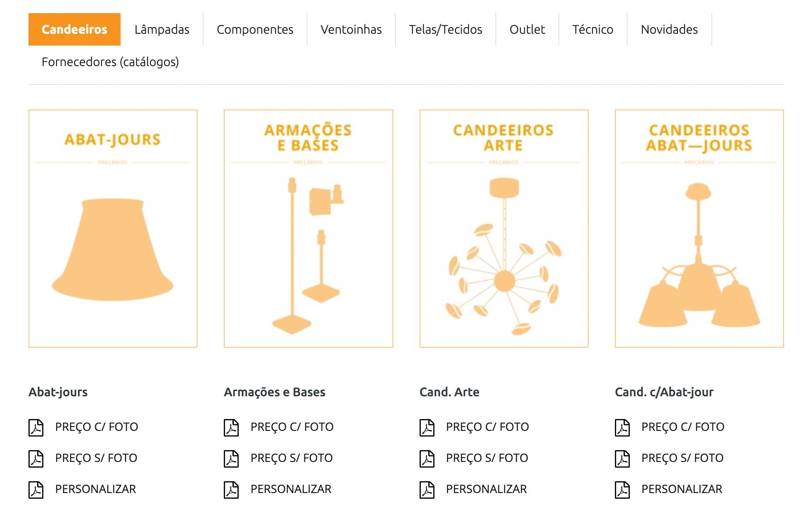Image resolution: width=812 pixels, height=525 pixels.
Task: Open Cand. c/Abat-jour PREÇO C/ FOTO link
Action: (683, 427)
